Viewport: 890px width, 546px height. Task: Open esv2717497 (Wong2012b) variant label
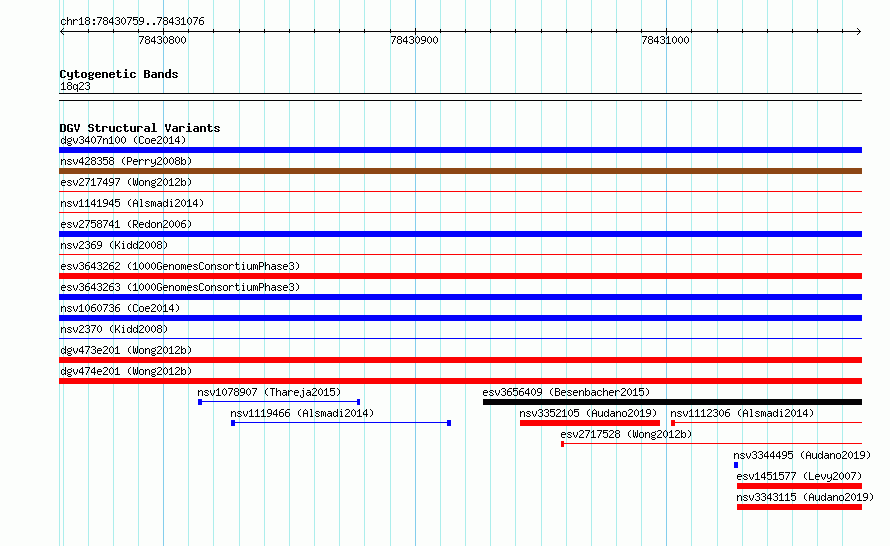click(126, 182)
